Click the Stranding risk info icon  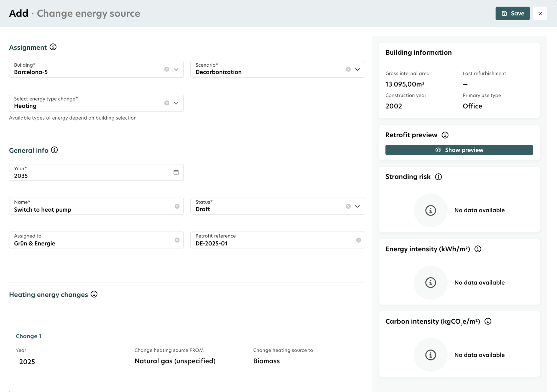pyautogui.click(x=438, y=177)
